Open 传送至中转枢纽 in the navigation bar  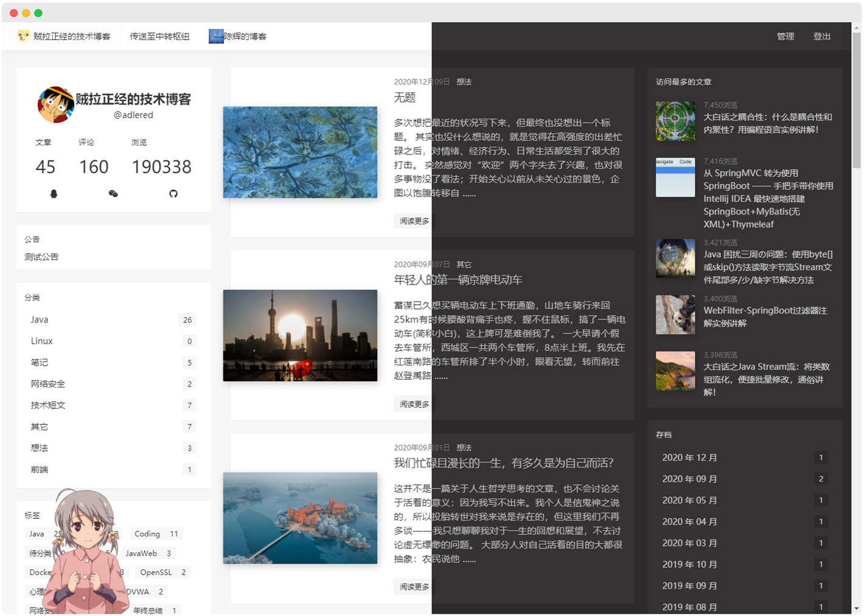point(159,36)
